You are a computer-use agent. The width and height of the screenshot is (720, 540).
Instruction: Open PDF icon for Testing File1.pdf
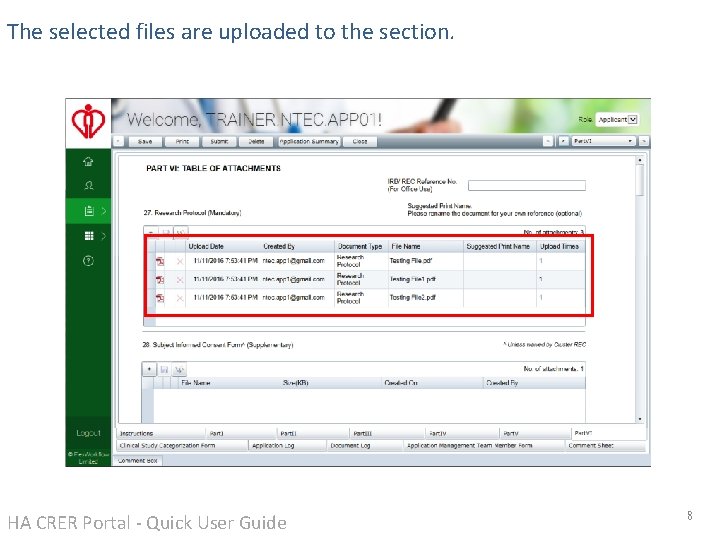pos(160,279)
